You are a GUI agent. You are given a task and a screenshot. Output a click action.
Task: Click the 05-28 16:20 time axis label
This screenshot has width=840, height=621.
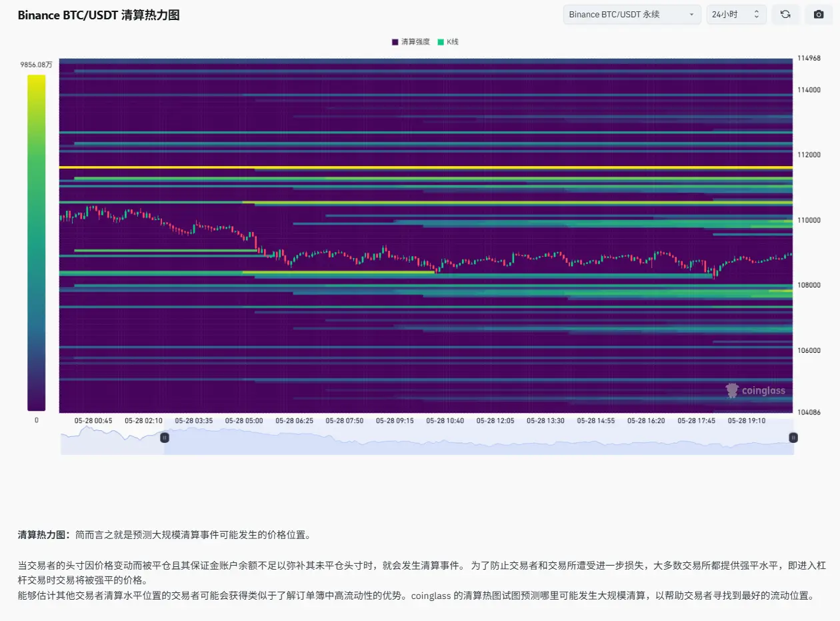point(646,421)
